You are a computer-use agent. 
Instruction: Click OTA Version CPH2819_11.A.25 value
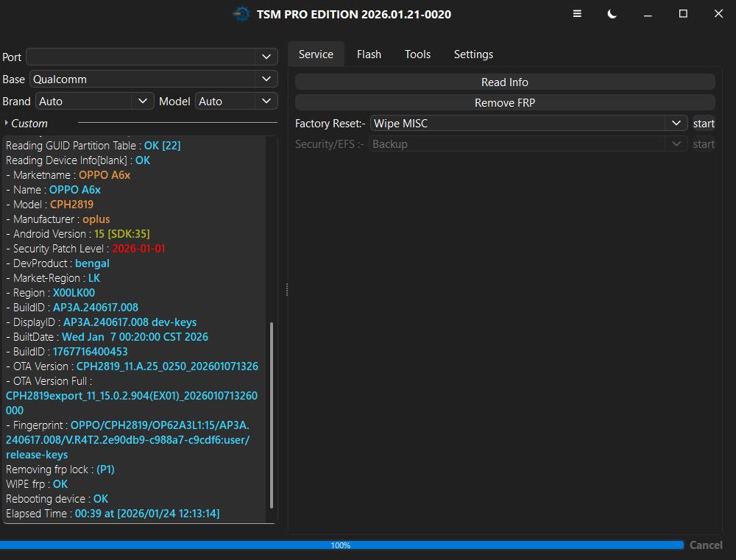pos(167,366)
